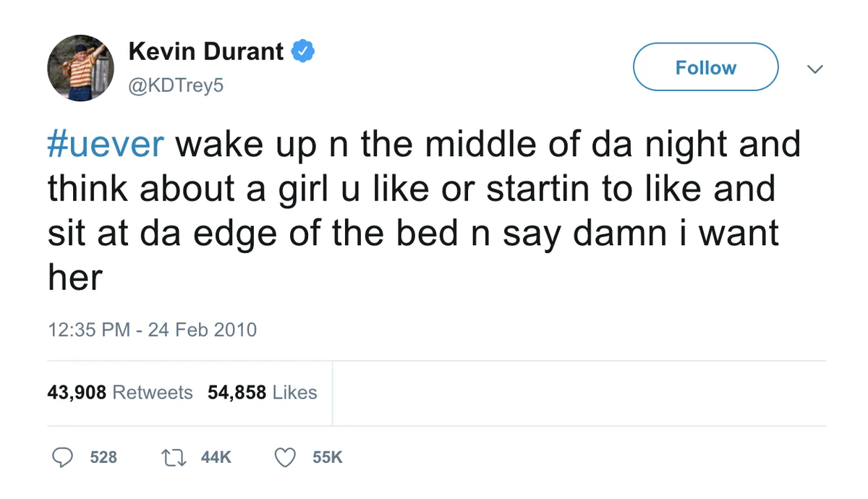Click the 55K likes count
868x499 pixels.
coord(328,458)
